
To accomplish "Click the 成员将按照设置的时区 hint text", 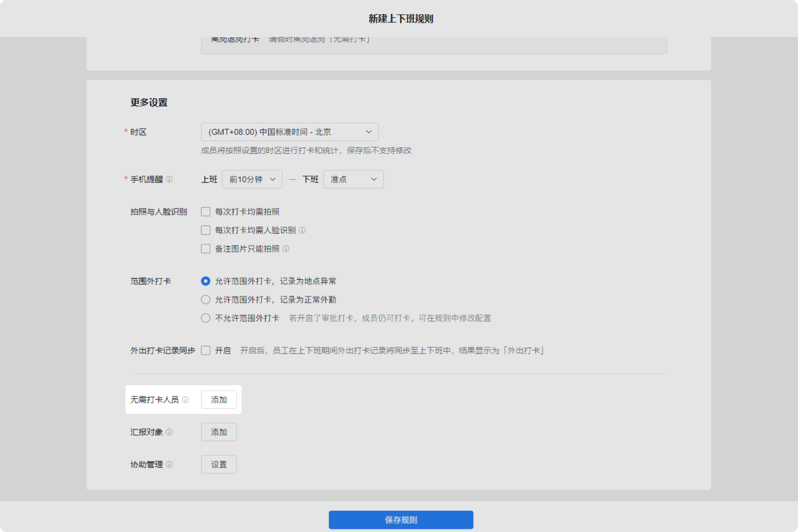I will [306, 151].
